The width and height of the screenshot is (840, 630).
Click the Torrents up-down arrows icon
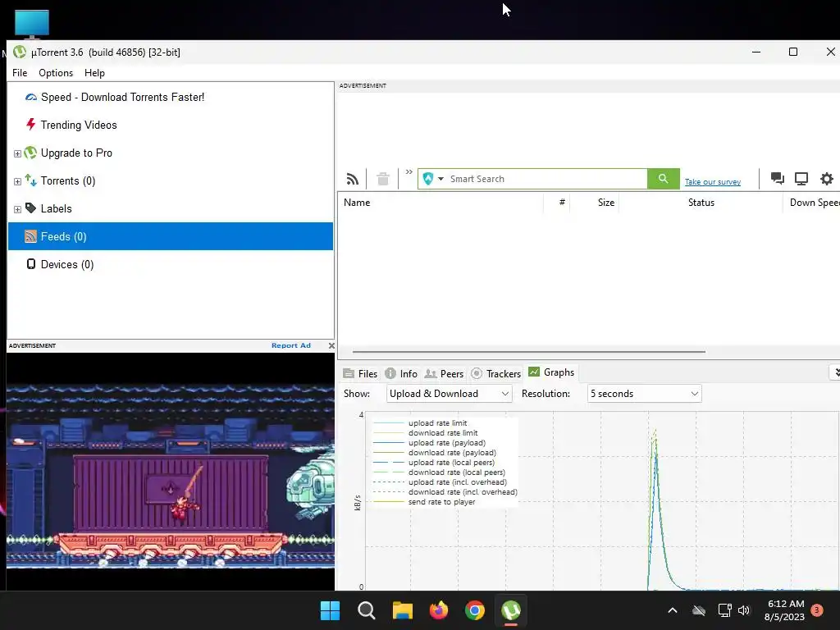(30, 180)
